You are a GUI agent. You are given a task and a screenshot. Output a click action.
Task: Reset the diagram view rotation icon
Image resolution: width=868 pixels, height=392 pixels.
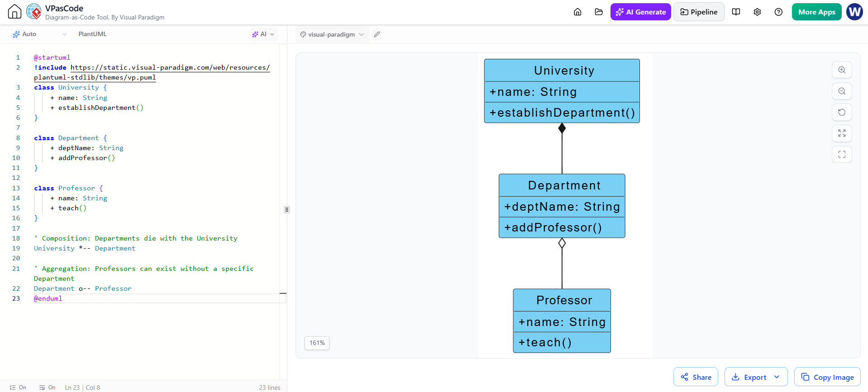point(842,112)
